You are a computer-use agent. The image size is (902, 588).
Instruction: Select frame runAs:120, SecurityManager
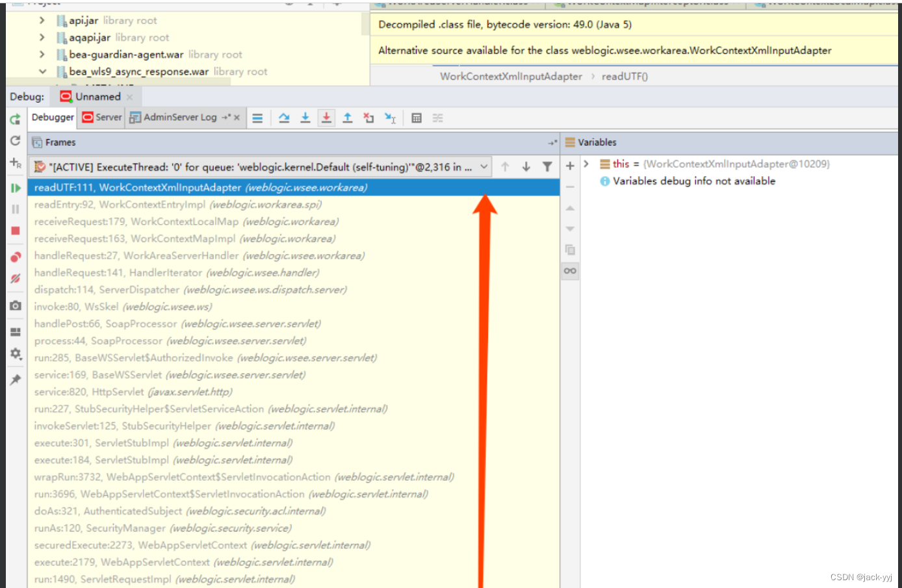click(x=294, y=528)
